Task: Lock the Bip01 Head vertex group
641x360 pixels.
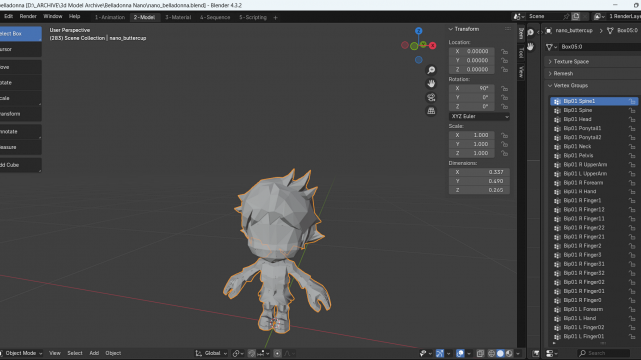Action: tap(632, 119)
